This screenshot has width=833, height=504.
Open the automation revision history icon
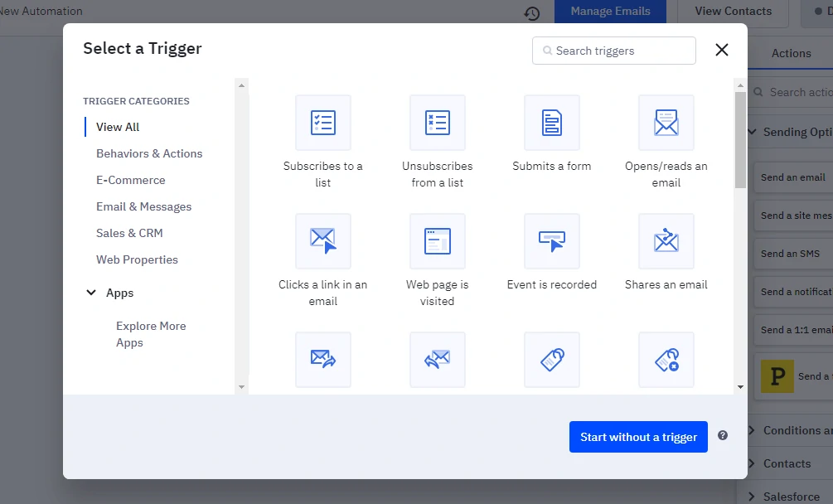[532, 13]
